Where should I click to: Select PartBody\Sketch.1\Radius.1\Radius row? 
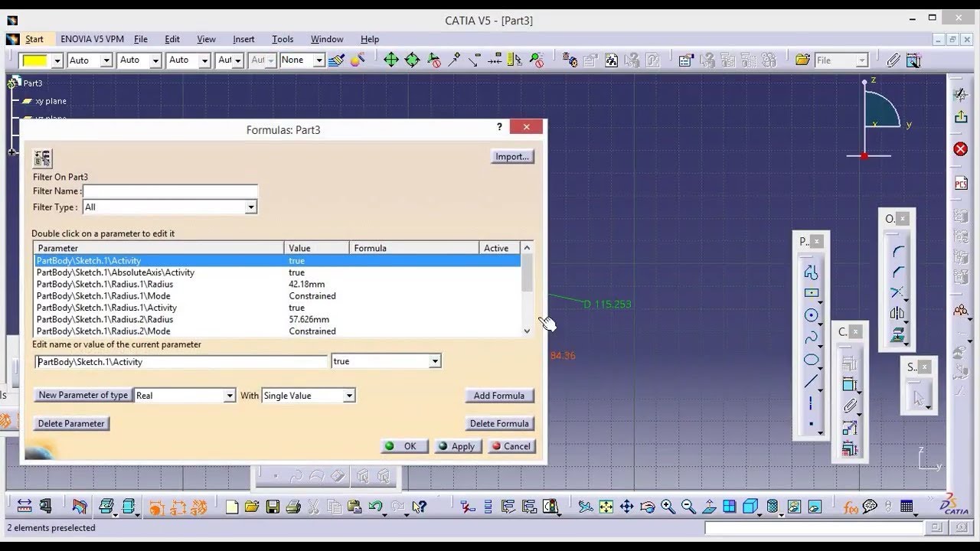point(278,284)
